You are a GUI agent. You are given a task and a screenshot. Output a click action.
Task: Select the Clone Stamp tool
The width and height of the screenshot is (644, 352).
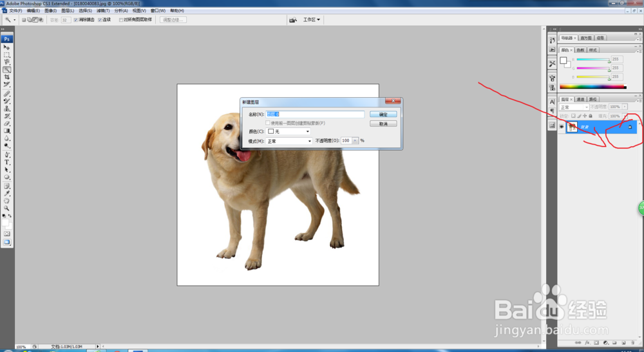7,108
